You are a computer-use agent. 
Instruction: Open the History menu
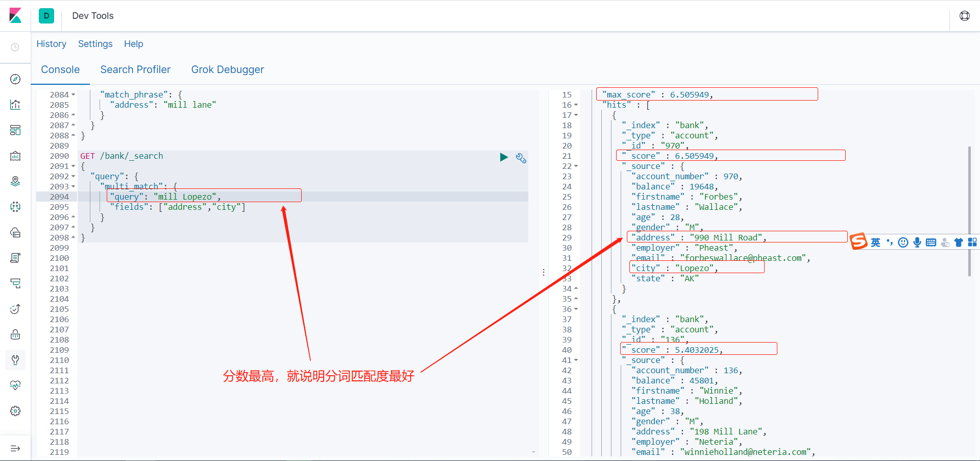click(51, 44)
